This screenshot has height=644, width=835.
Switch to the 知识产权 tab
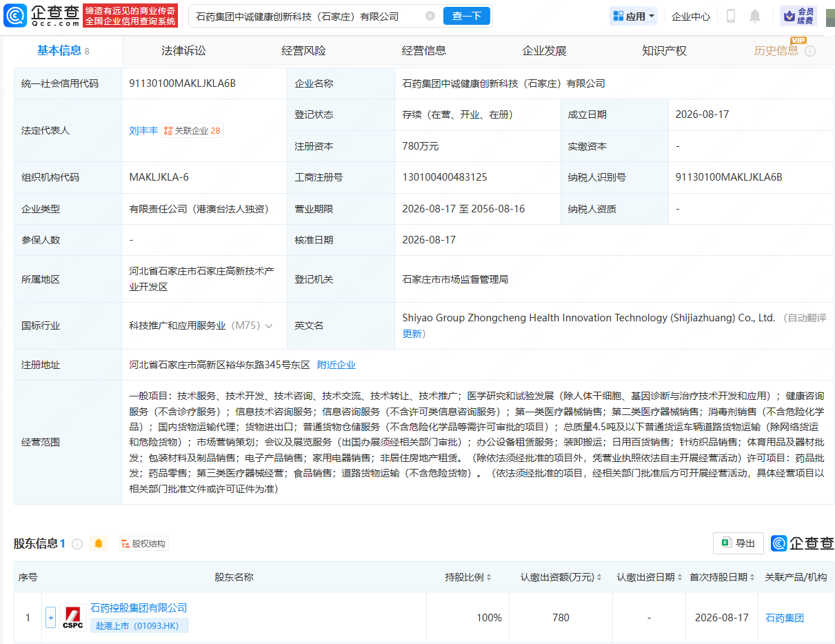(x=664, y=50)
